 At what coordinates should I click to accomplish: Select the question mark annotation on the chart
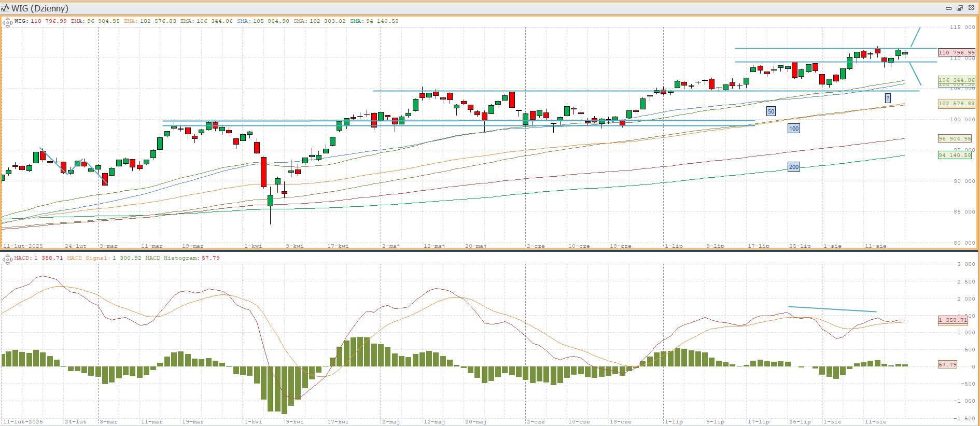tap(888, 98)
